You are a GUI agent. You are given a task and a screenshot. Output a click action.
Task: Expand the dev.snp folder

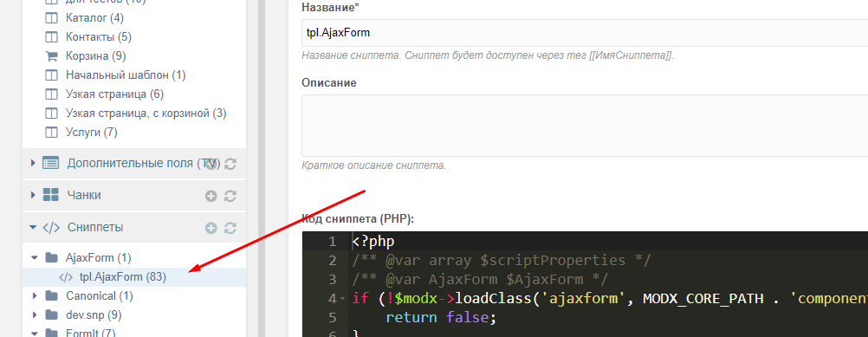(35, 314)
